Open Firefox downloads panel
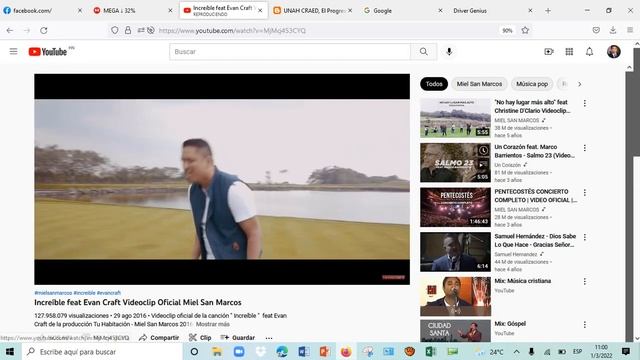The width and height of the screenshot is (640, 360). tap(613, 30)
